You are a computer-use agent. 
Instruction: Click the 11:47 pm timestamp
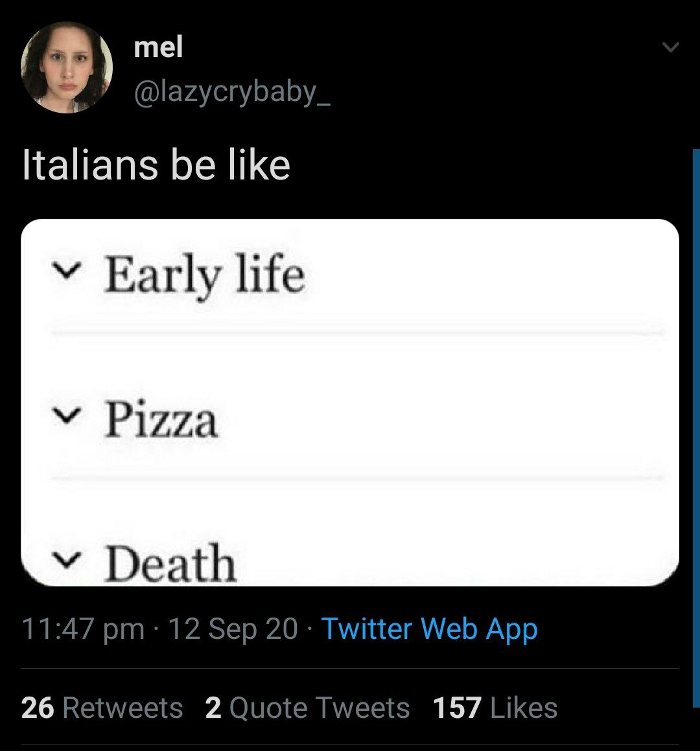[x=83, y=629]
